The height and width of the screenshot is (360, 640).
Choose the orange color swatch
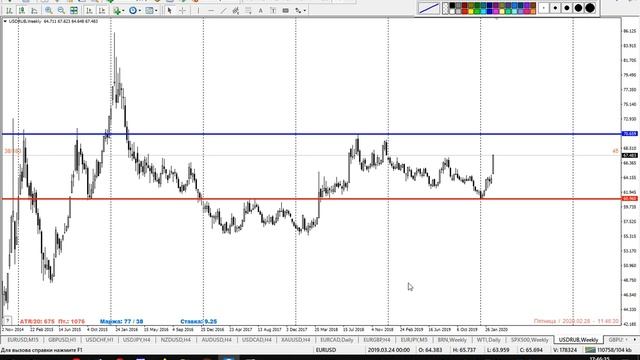pos(533,11)
